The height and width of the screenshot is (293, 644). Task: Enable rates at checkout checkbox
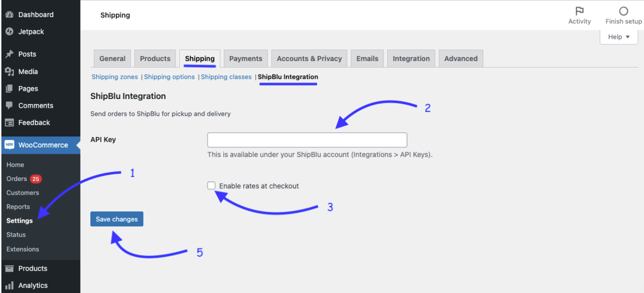point(211,186)
